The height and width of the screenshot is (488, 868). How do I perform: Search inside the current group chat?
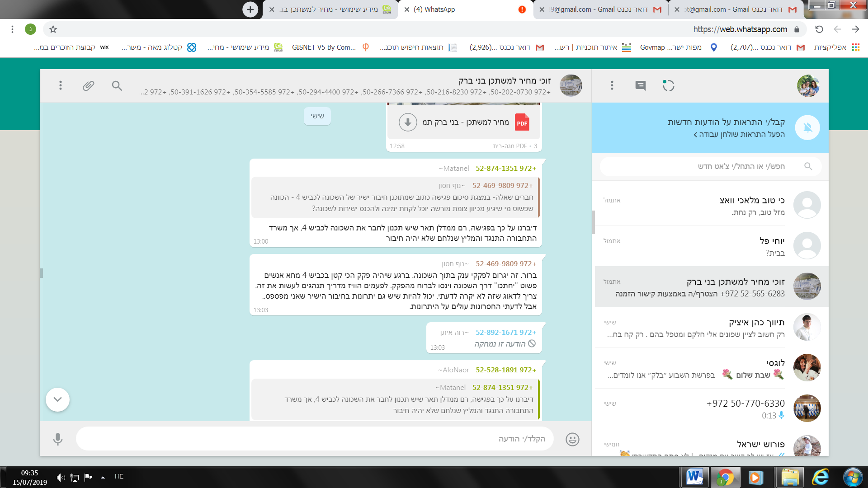pyautogui.click(x=117, y=86)
